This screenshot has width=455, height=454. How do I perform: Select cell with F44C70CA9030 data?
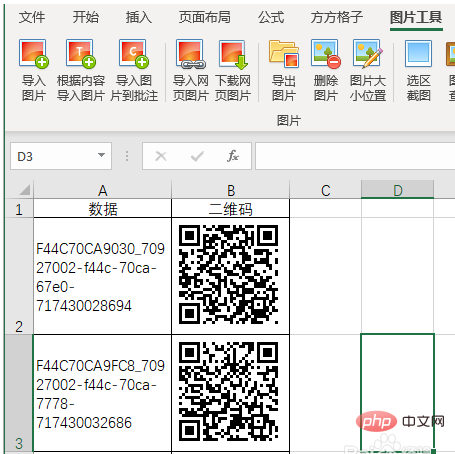pos(102,276)
